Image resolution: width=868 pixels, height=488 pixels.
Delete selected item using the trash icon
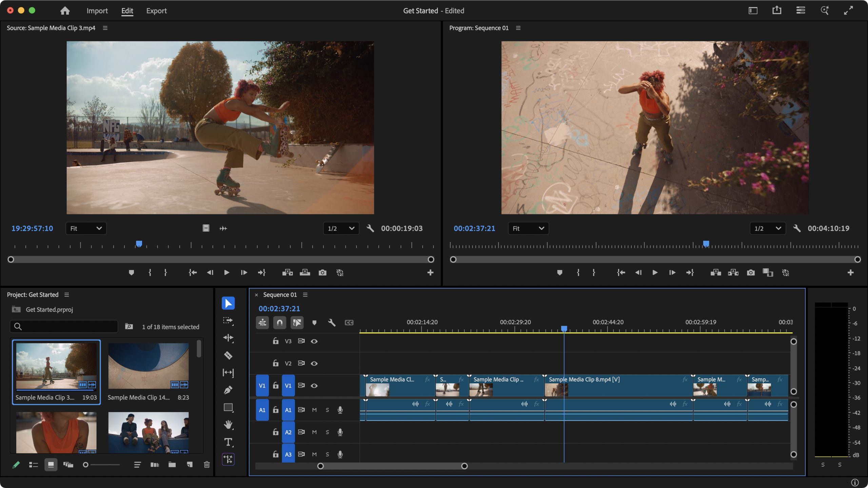coord(207,465)
